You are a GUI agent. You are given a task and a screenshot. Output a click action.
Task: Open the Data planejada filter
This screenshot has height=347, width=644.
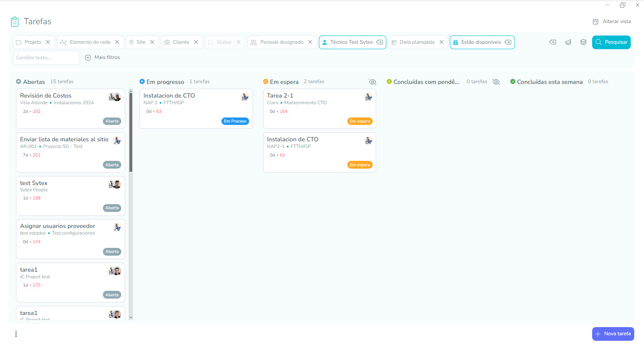pyautogui.click(x=413, y=42)
